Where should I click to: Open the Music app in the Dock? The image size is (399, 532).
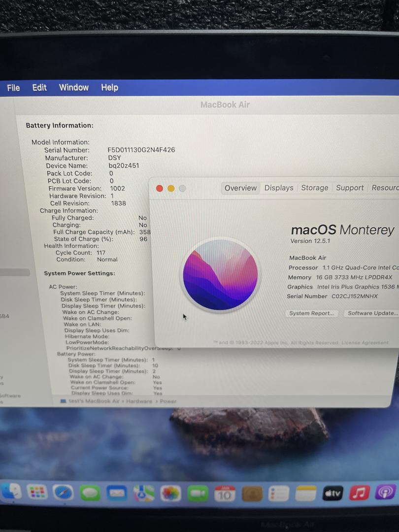(x=359, y=492)
